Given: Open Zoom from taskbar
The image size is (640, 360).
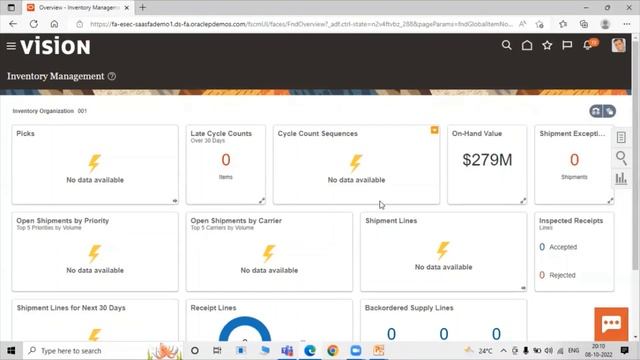Looking at the screenshot, I should click(356, 351).
